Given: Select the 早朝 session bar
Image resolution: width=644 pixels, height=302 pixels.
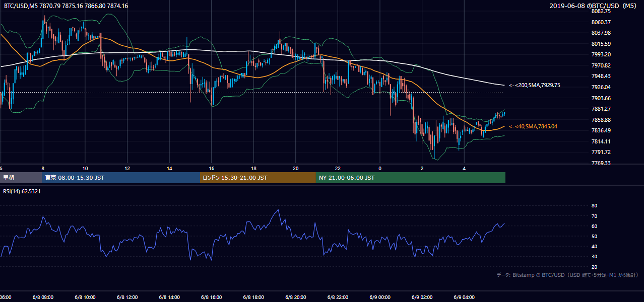Looking at the screenshot, I should (21, 178).
